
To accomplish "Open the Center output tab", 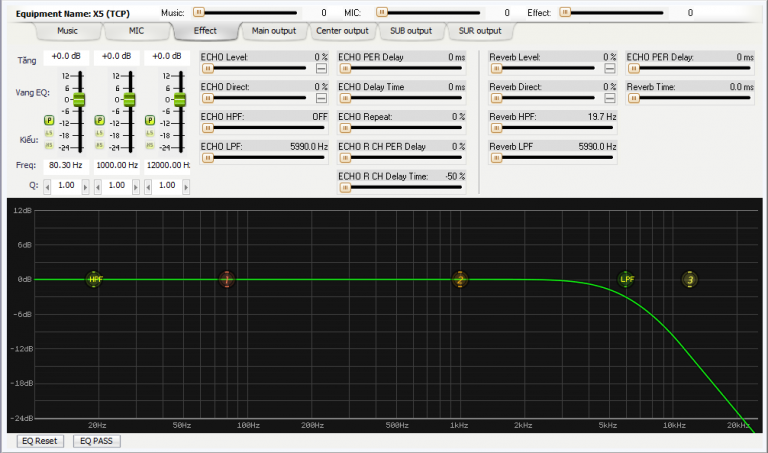I will click(342, 31).
